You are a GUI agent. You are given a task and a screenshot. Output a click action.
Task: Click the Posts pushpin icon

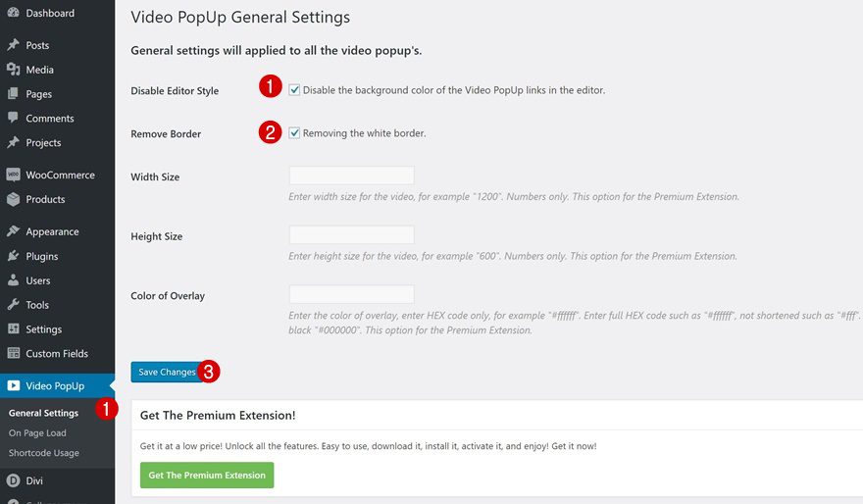(x=13, y=45)
